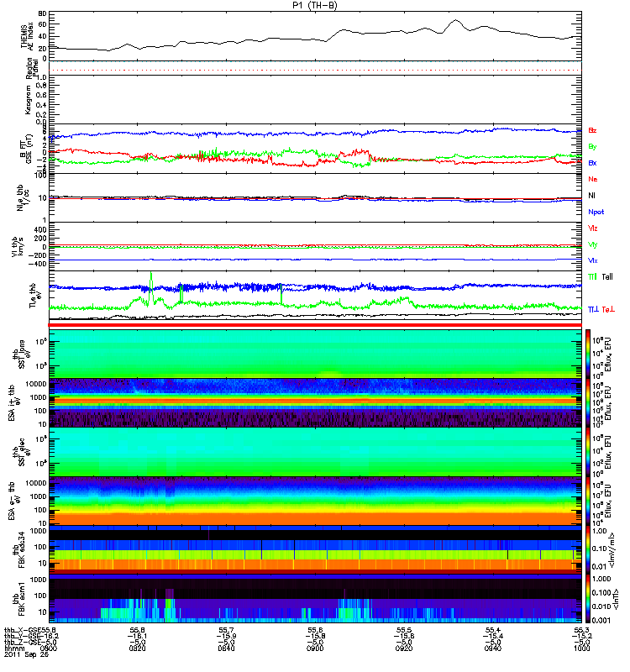Image resolution: width=630 pixels, height=672 pixels.
Task: Select the green parallel Ti legend label
Action: click(x=593, y=277)
